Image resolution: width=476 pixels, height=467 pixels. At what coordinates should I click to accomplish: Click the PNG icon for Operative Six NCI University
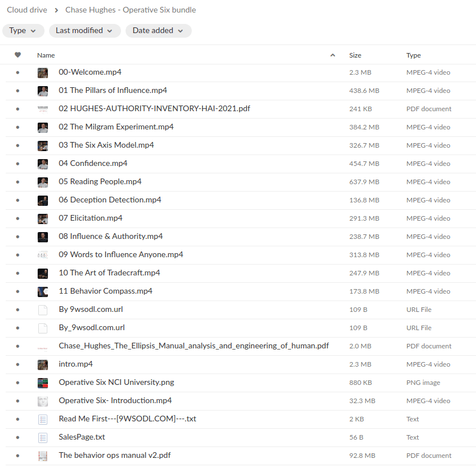click(43, 383)
